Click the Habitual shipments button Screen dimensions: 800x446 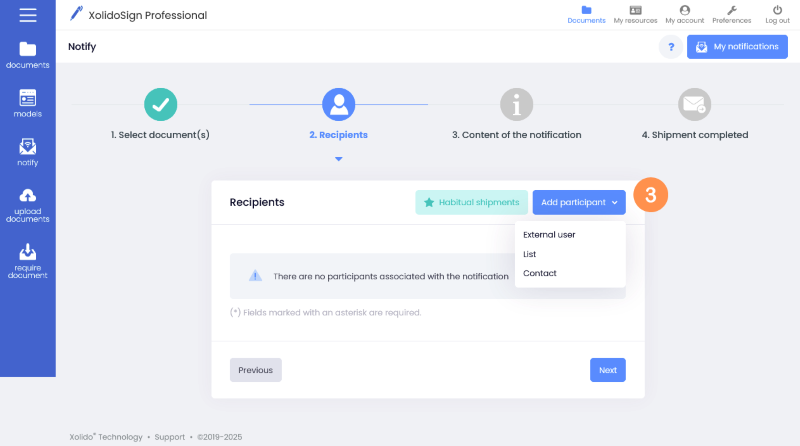point(471,203)
